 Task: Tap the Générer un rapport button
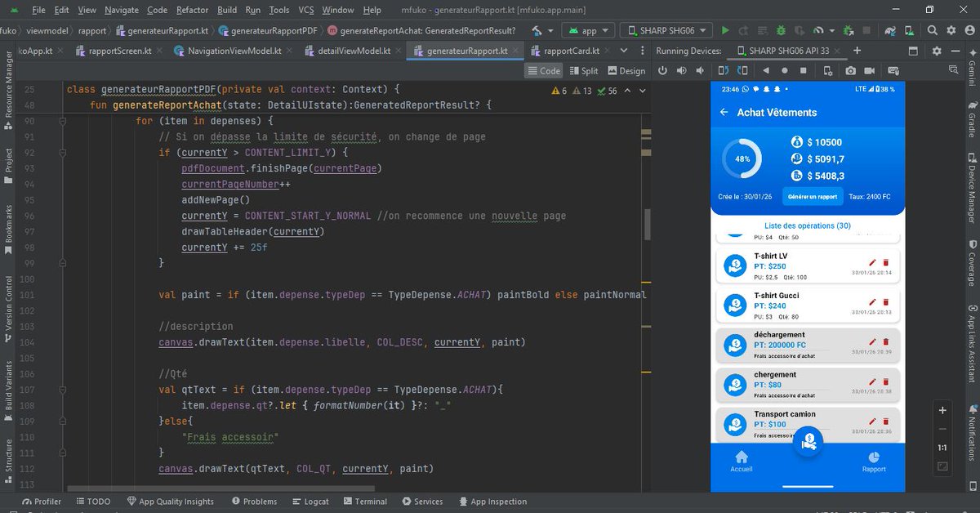813,197
